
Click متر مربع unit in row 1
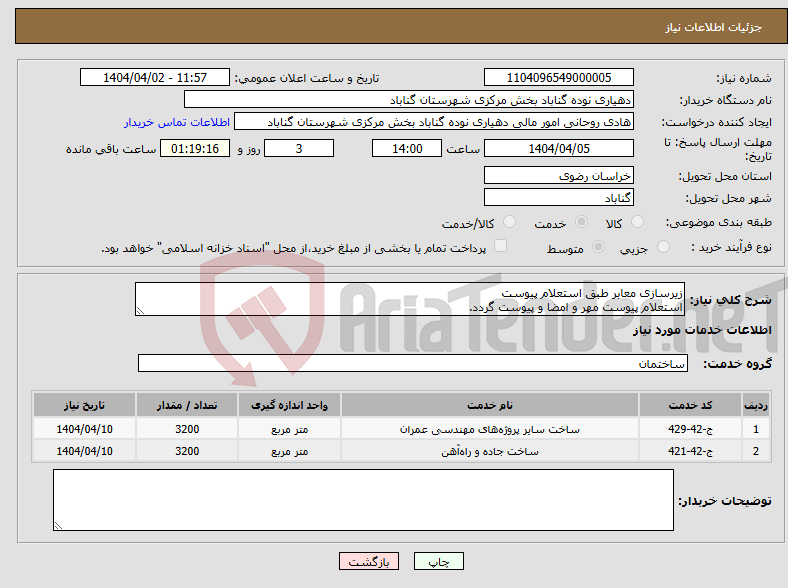[289, 429]
